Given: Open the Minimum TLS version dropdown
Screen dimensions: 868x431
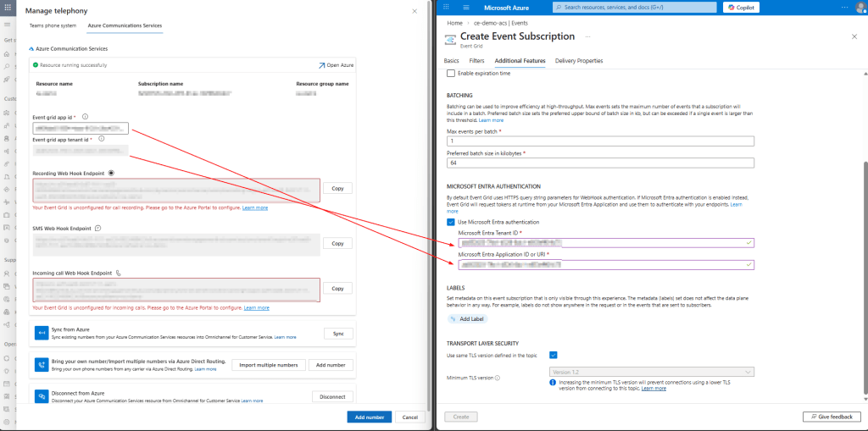Looking at the screenshot, I should 651,371.
